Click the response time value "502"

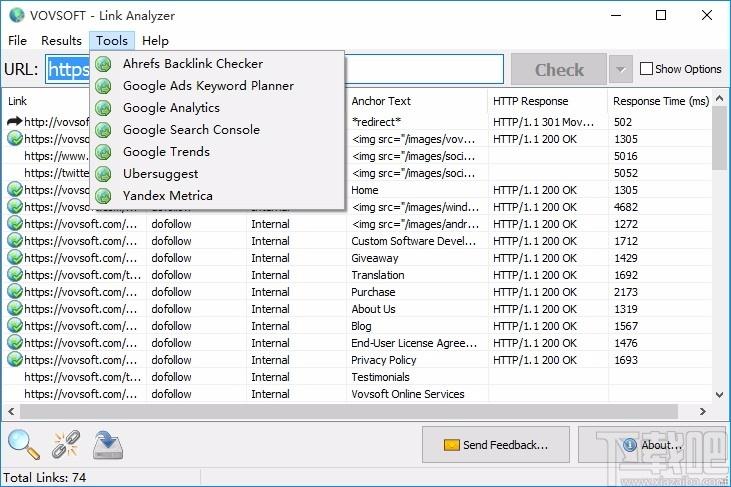(623, 122)
